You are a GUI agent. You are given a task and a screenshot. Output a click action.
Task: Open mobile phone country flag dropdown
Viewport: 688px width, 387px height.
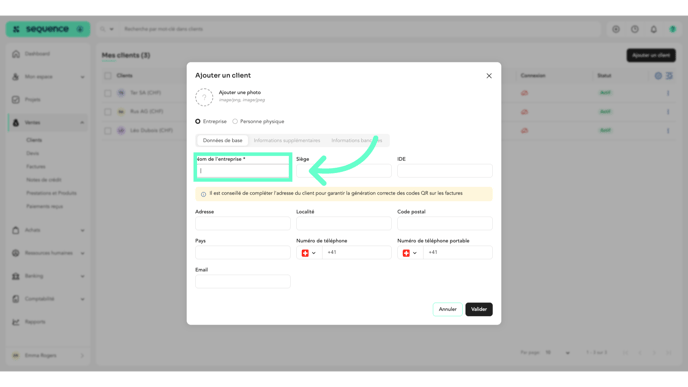[410, 253]
